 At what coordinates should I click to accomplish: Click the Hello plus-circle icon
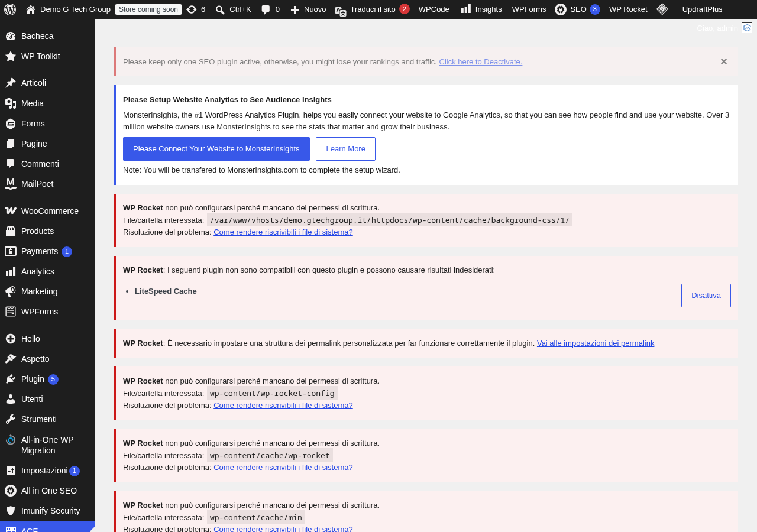(11, 339)
